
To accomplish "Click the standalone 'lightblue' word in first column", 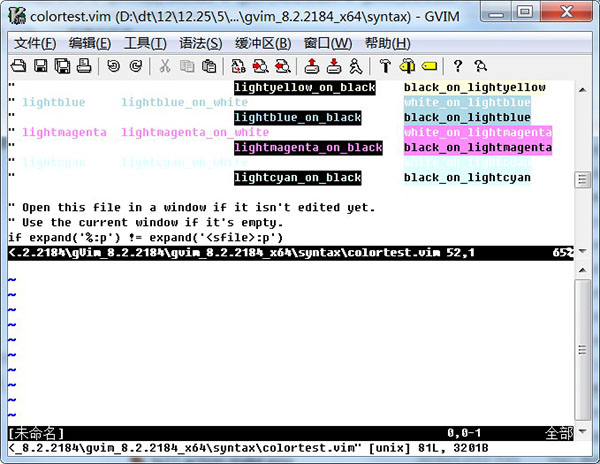I will tap(54, 103).
